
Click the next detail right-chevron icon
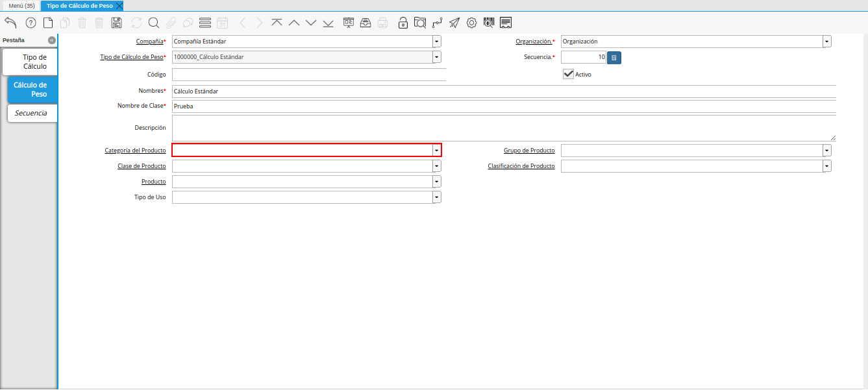(x=260, y=23)
